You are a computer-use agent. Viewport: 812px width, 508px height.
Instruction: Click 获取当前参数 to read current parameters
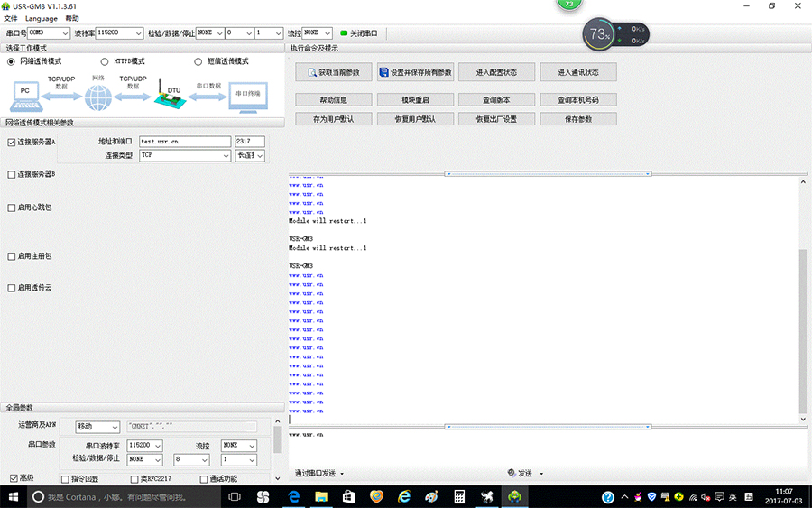tap(333, 72)
